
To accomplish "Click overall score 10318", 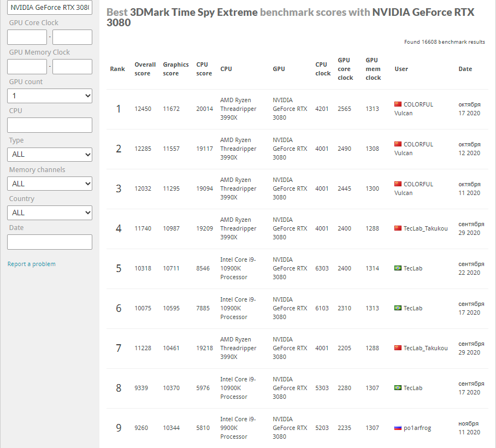I will coord(143,268).
